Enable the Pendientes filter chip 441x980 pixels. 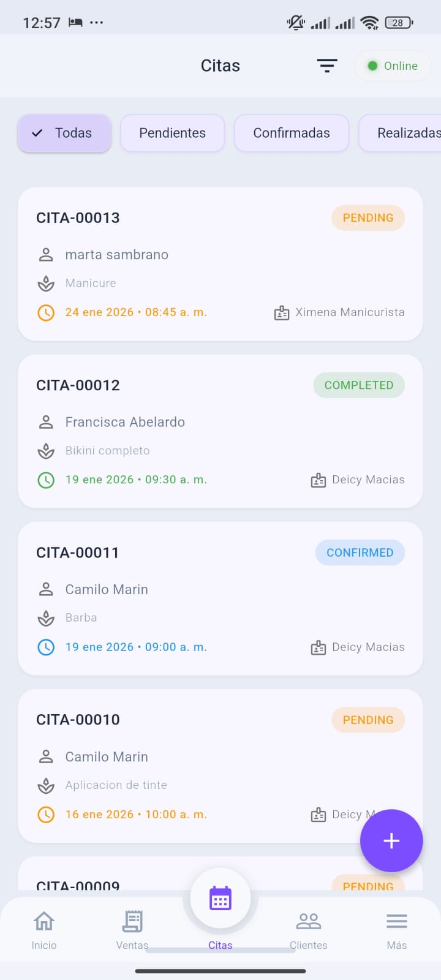[x=172, y=133]
